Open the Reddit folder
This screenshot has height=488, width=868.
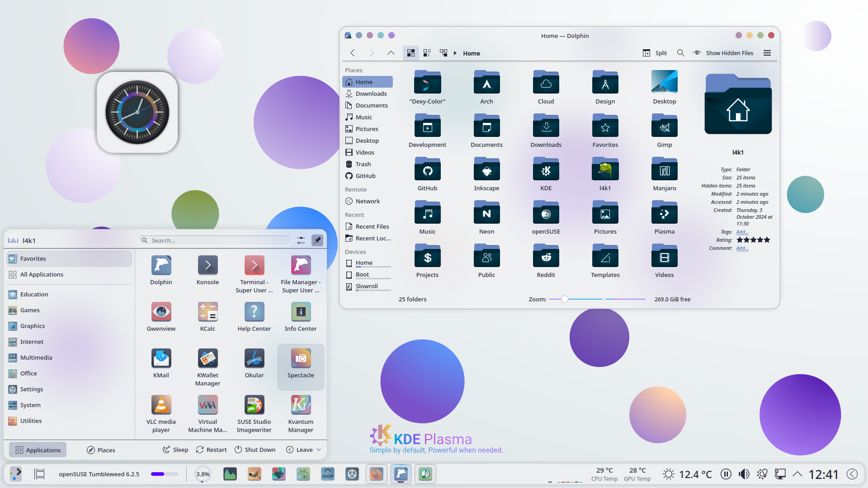(546, 261)
